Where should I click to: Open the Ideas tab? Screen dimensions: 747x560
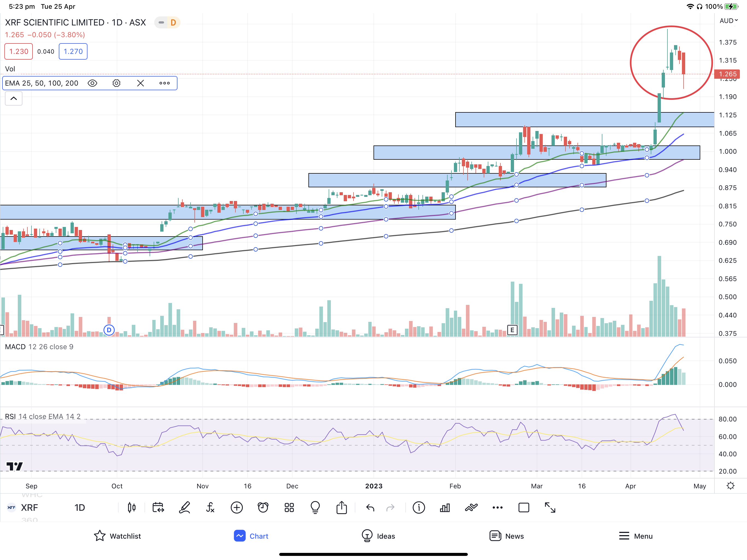click(x=378, y=536)
